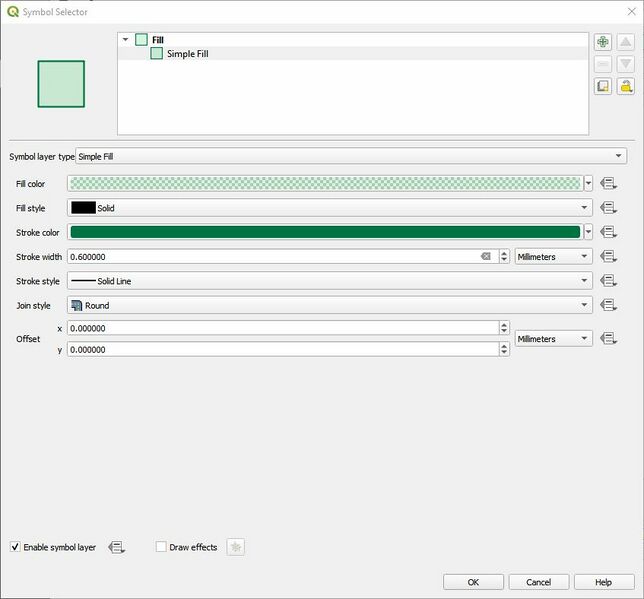Select Simple Fill in the layer tree
The height and width of the screenshot is (599, 644).
tap(187, 54)
